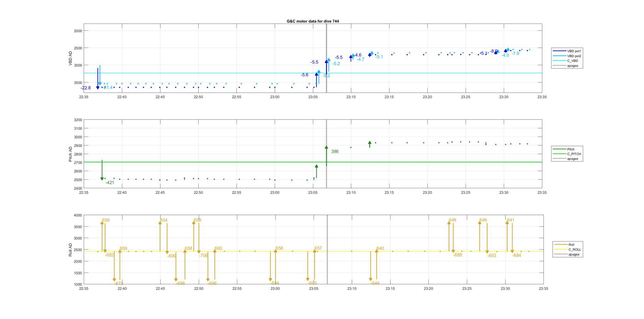Click the '-4.0' VBD data label
This screenshot has width=644, height=319.
point(506,55)
